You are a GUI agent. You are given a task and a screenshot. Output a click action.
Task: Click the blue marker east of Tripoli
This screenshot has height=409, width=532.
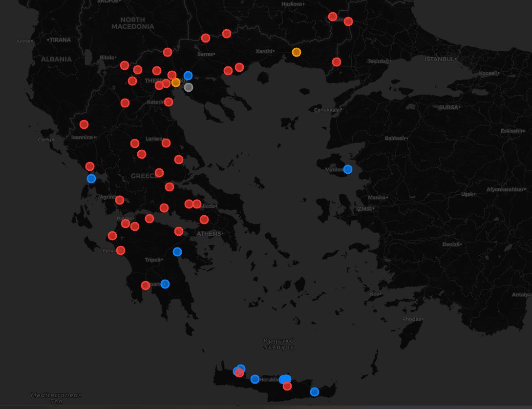click(x=177, y=252)
